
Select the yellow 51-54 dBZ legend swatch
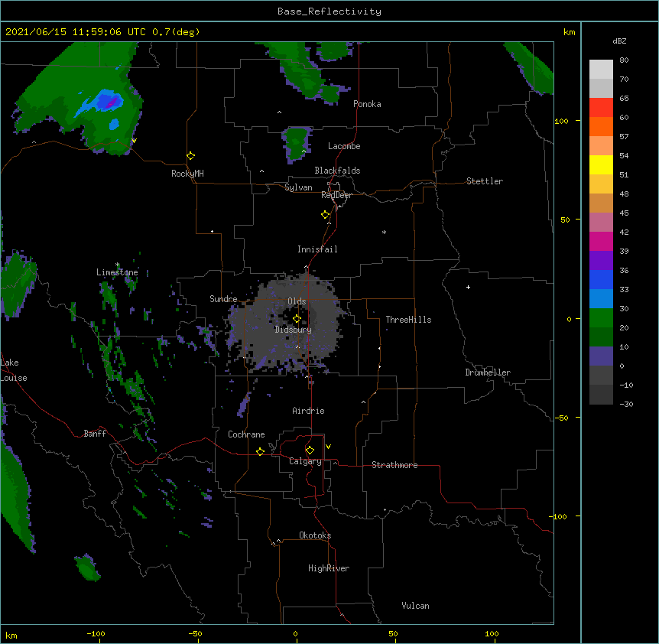click(601, 164)
